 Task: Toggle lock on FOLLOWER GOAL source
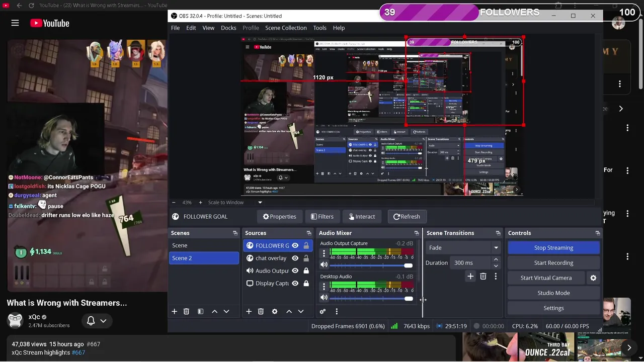pos(306,245)
